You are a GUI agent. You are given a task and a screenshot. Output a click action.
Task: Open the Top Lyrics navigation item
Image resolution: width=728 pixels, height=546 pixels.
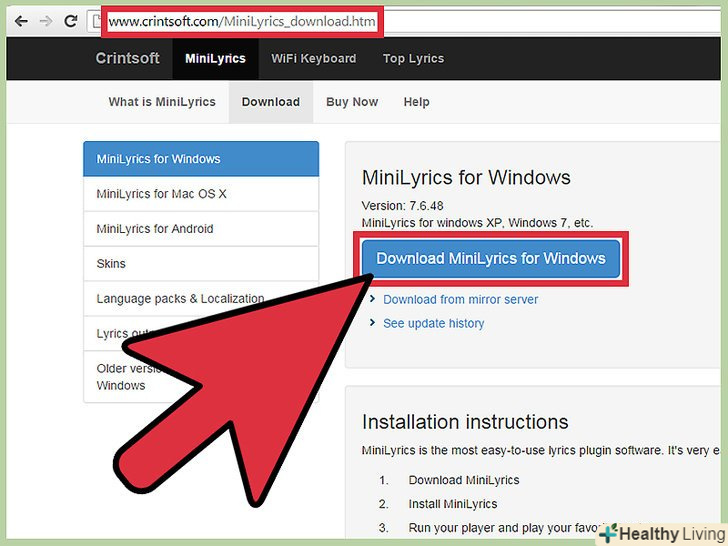(x=413, y=58)
